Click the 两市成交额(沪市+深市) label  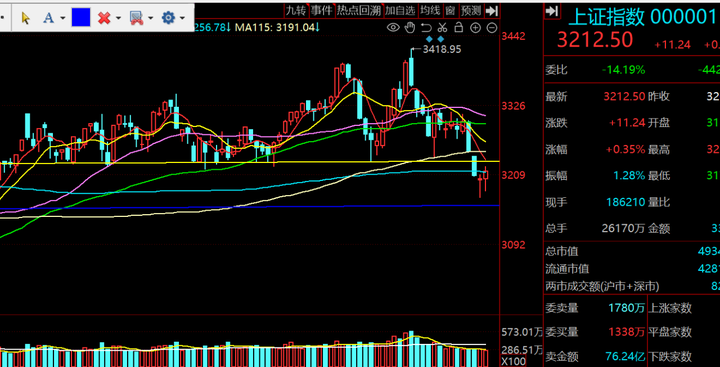click(602, 286)
